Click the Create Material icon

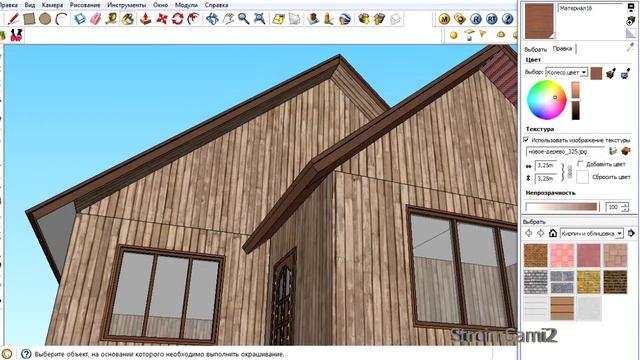[631, 21]
